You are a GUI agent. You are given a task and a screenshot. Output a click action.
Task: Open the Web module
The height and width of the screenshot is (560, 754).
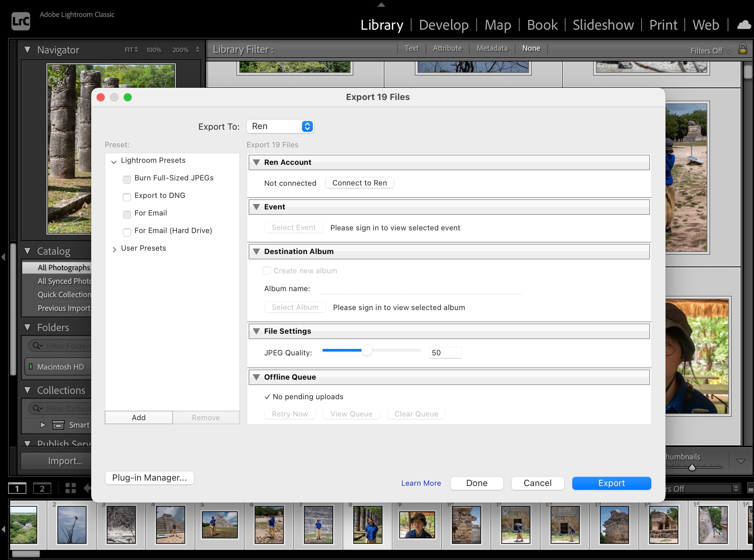click(706, 25)
